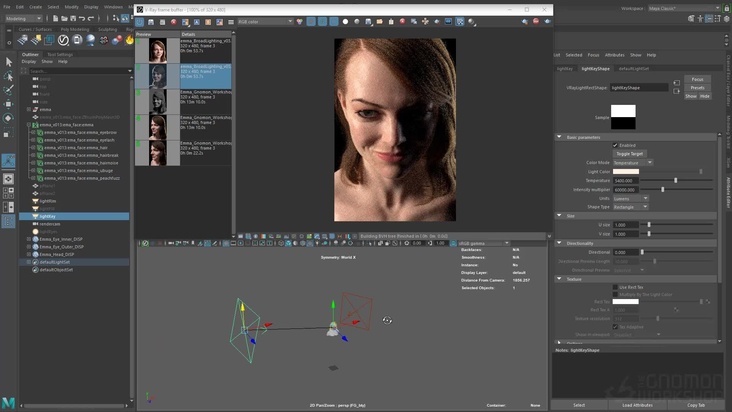The image size is (732, 412).
Task: Select rendercam in the Outliner
Action: coord(49,224)
